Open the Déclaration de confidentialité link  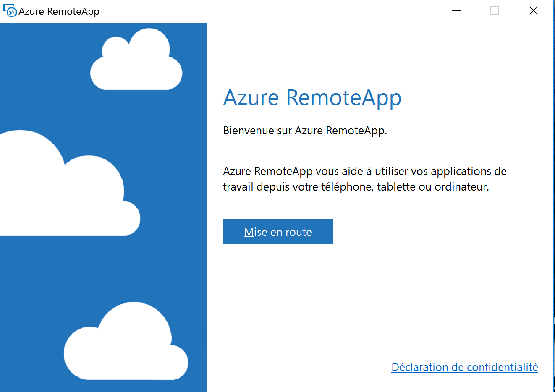pyautogui.click(x=464, y=367)
